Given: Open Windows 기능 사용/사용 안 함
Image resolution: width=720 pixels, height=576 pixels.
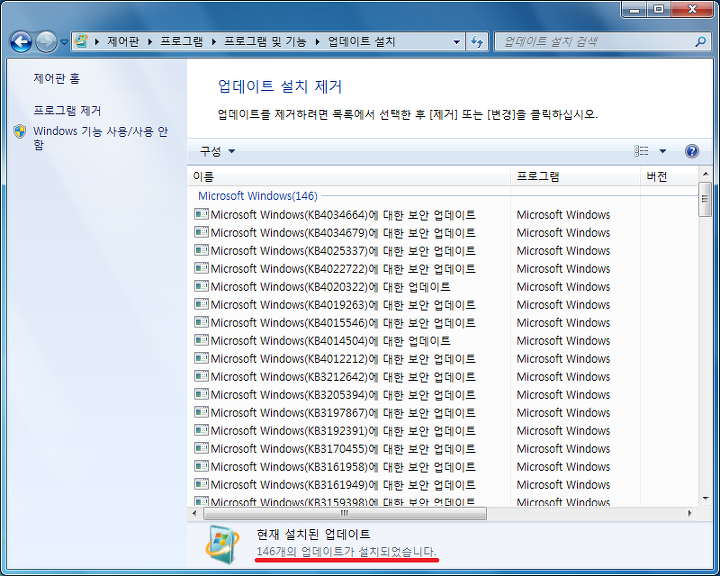Looking at the screenshot, I should (101, 138).
